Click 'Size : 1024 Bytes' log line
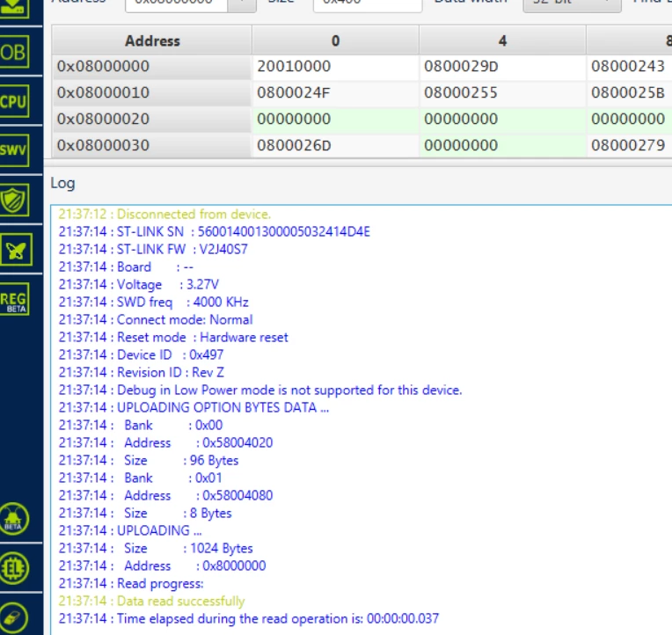Viewport: 672px width, 635px height. 156,548
